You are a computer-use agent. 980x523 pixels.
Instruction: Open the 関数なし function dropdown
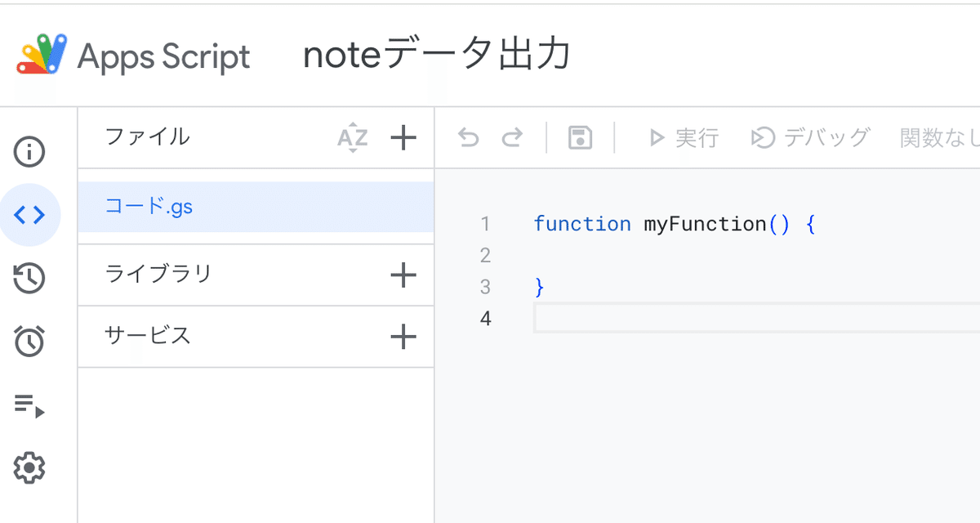(939, 138)
